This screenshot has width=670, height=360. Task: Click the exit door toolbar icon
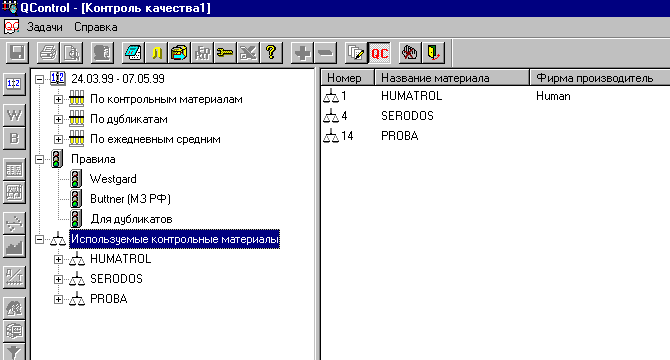tap(433, 53)
